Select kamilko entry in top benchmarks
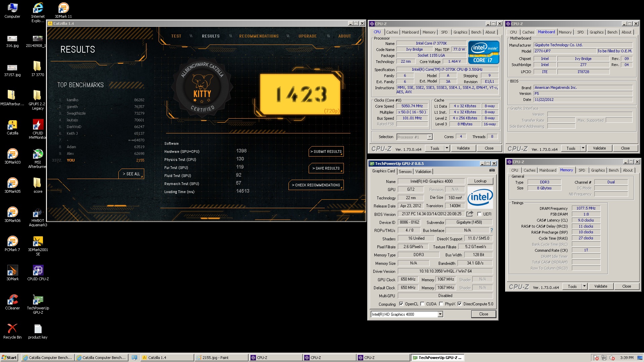 [102, 100]
